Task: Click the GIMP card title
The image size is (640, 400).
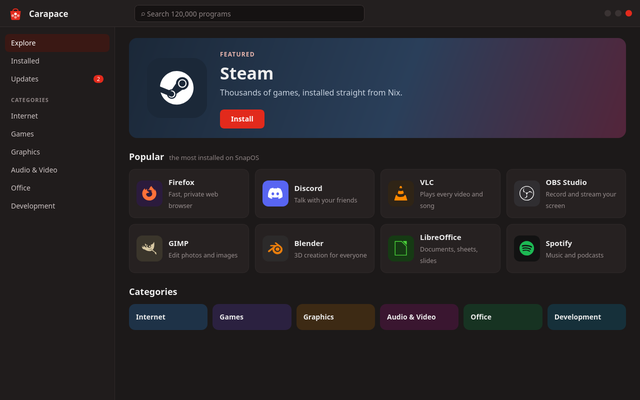Action: [x=178, y=243]
